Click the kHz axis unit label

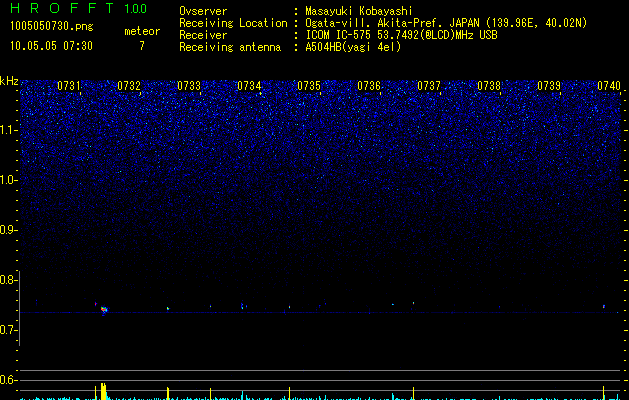[10, 81]
